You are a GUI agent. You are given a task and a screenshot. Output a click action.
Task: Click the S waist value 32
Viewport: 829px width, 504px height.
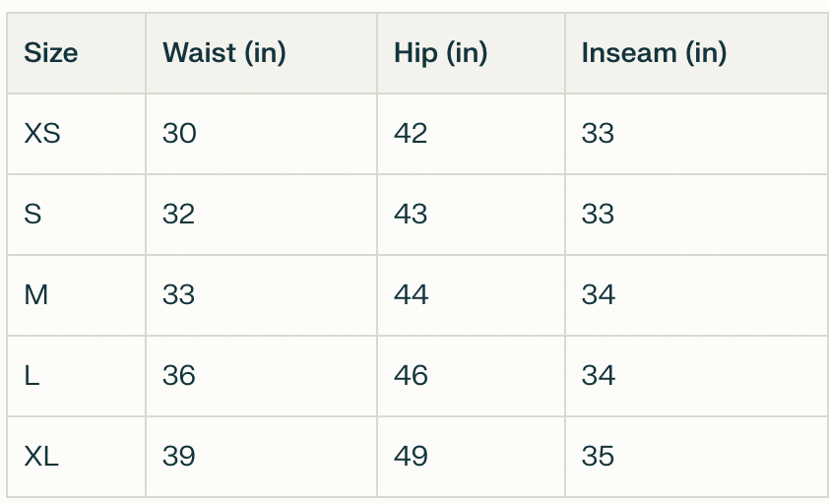click(179, 215)
